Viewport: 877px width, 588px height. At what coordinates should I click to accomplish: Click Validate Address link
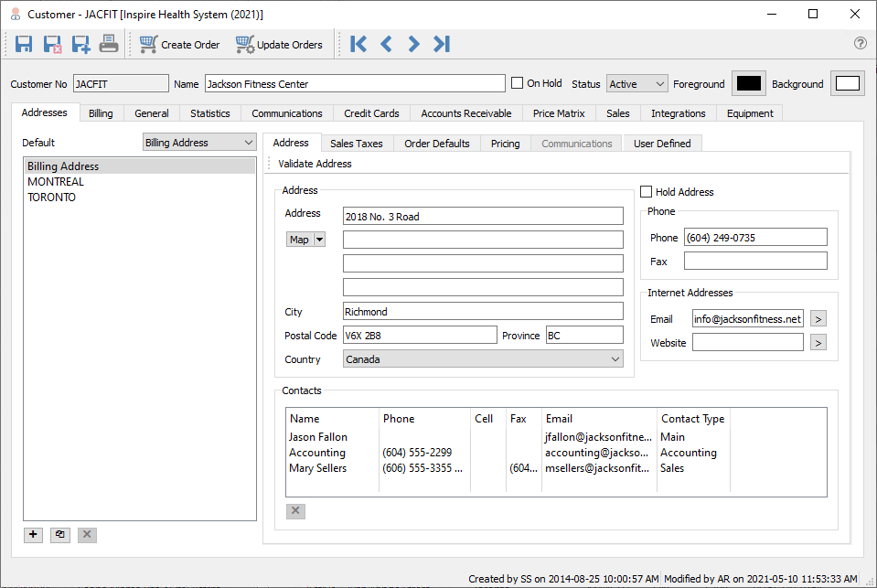pyautogui.click(x=315, y=164)
